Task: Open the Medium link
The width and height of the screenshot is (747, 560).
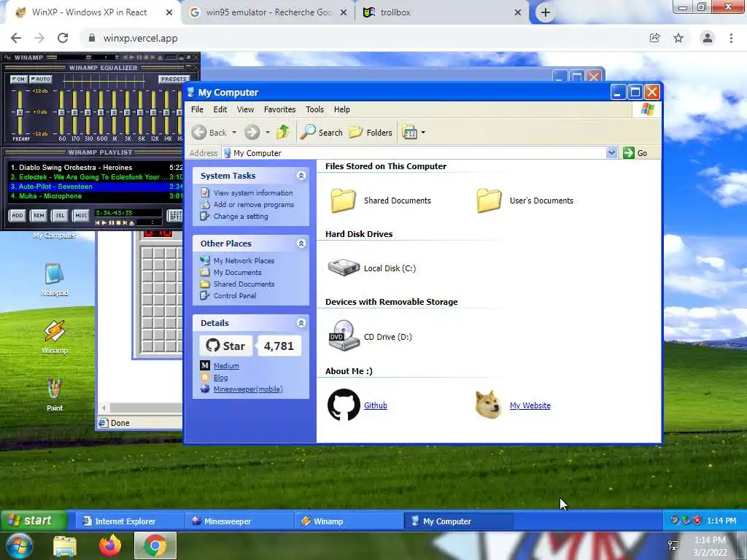Action: 226,366
